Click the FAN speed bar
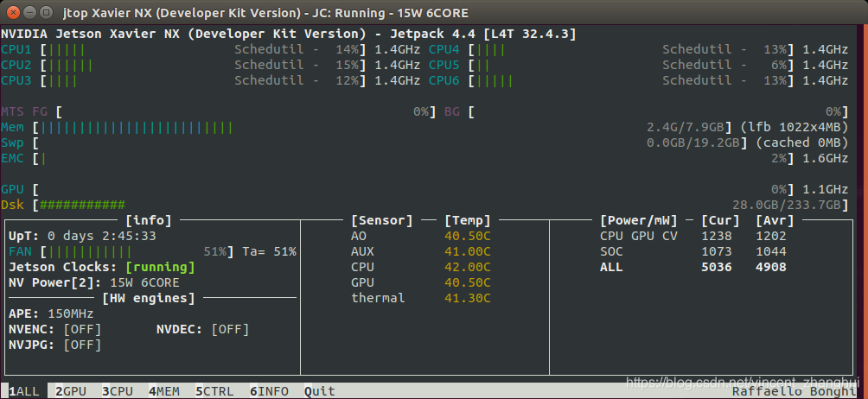 137,252
